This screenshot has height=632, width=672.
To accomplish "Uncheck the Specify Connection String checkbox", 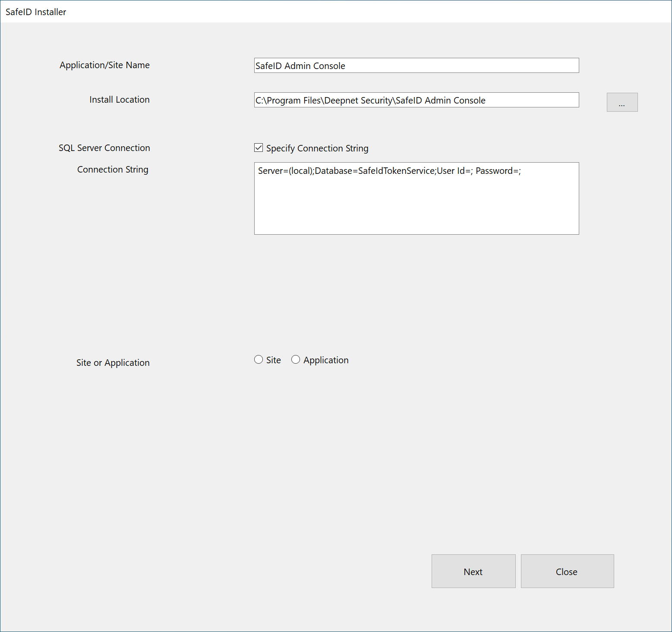I will [259, 148].
